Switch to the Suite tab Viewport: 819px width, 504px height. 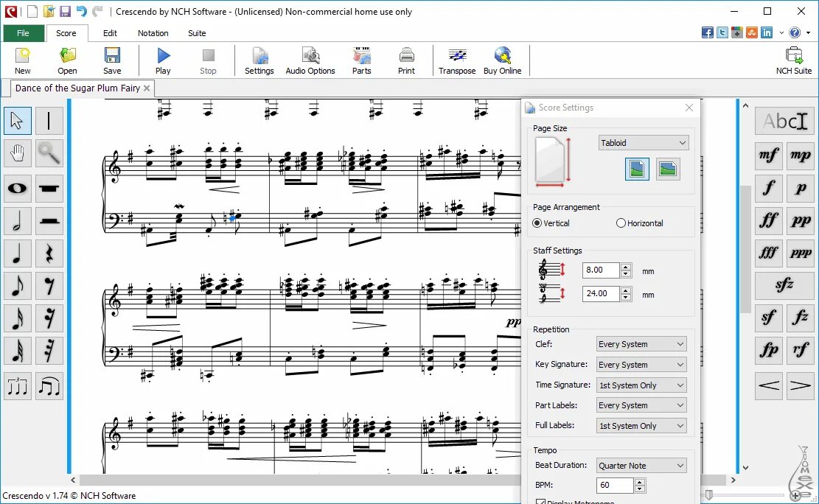197,33
